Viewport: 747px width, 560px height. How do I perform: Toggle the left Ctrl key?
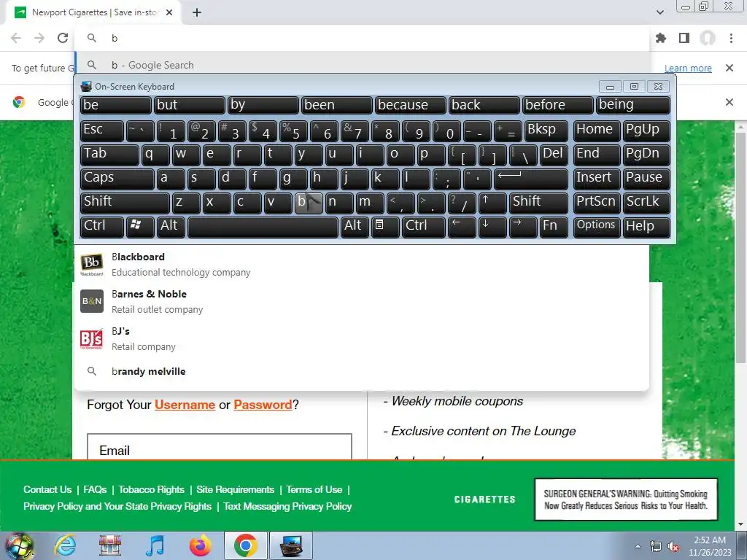click(102, 226)
